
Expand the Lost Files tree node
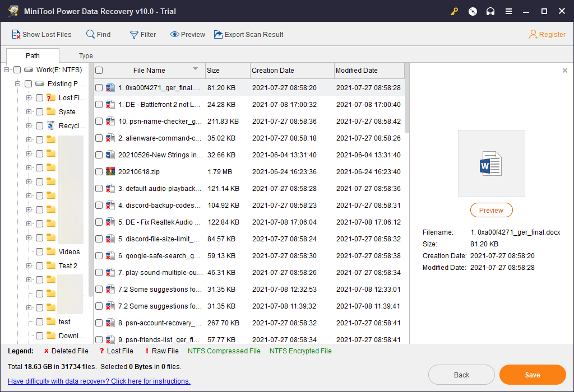[28, 97]
